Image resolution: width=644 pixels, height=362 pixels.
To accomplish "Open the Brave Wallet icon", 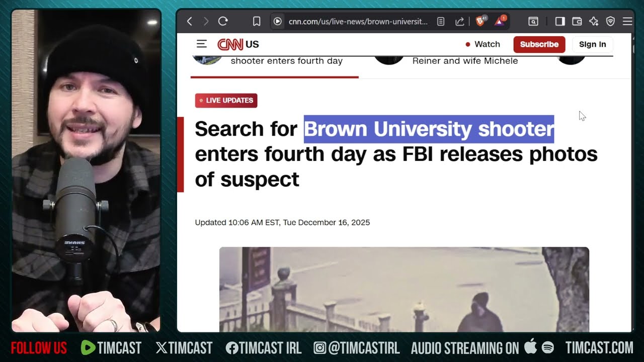I will click(577, 21).
